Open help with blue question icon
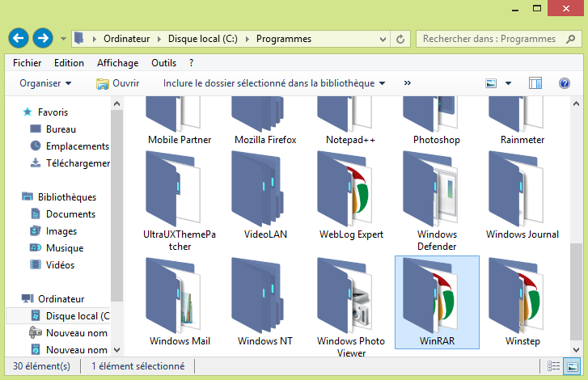588x380 pixels. [564, 83]
